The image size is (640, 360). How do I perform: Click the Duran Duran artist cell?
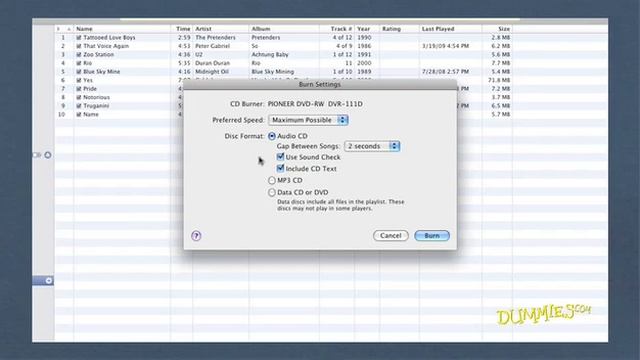(213, 63)
